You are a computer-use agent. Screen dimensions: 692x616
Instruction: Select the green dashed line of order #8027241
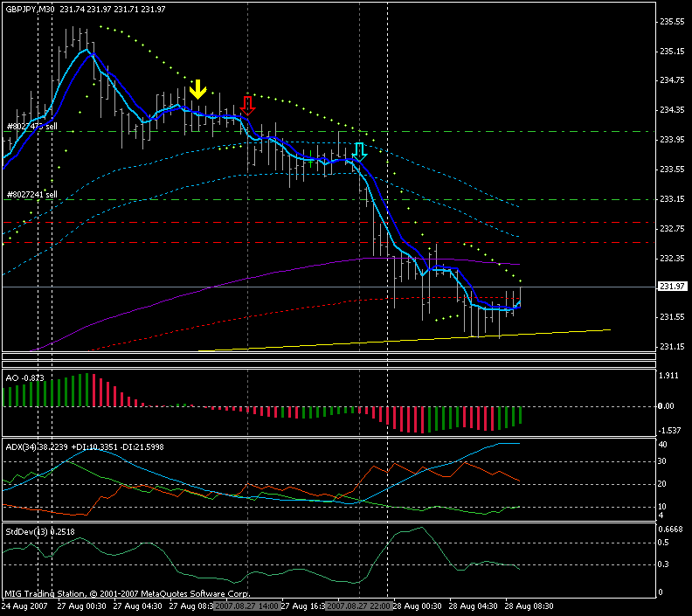click(x=329, y=199)
